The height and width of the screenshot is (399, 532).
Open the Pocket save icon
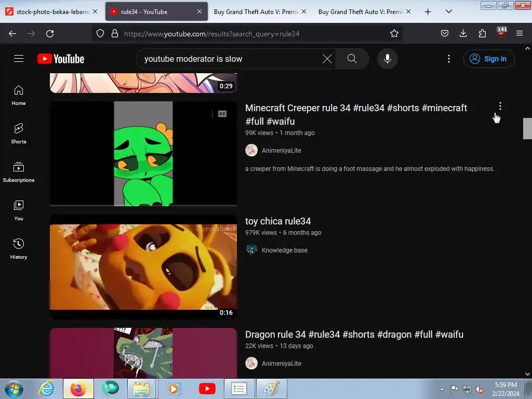(x=445, y=34)
